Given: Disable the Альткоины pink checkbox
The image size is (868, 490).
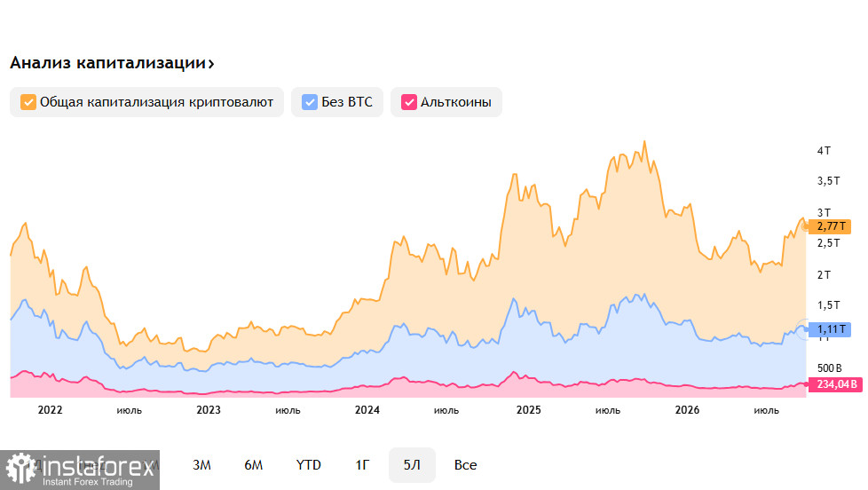Looking at the screenshot, I should pyautogui.click(x=408, y=102).
